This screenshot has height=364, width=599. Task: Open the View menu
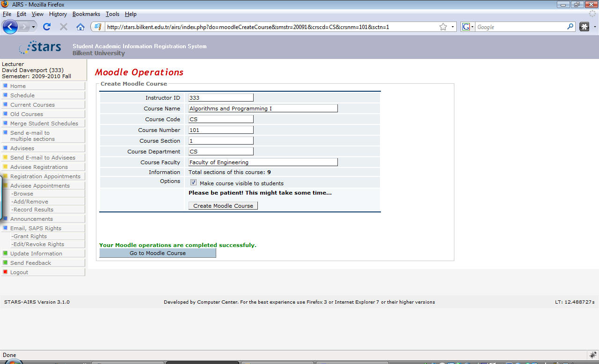point(37,14)
